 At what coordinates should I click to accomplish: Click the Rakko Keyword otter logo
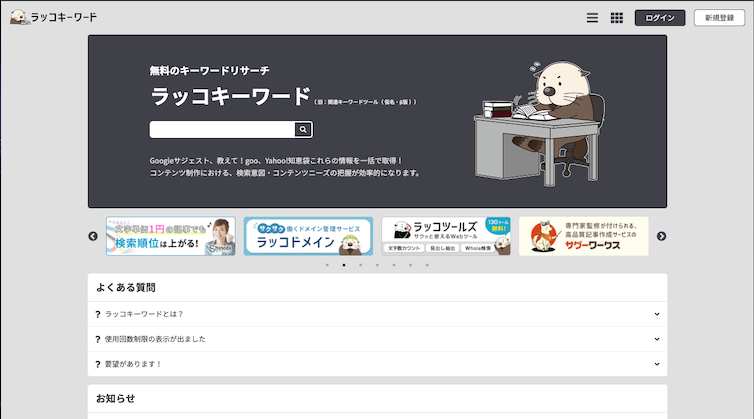53,17
